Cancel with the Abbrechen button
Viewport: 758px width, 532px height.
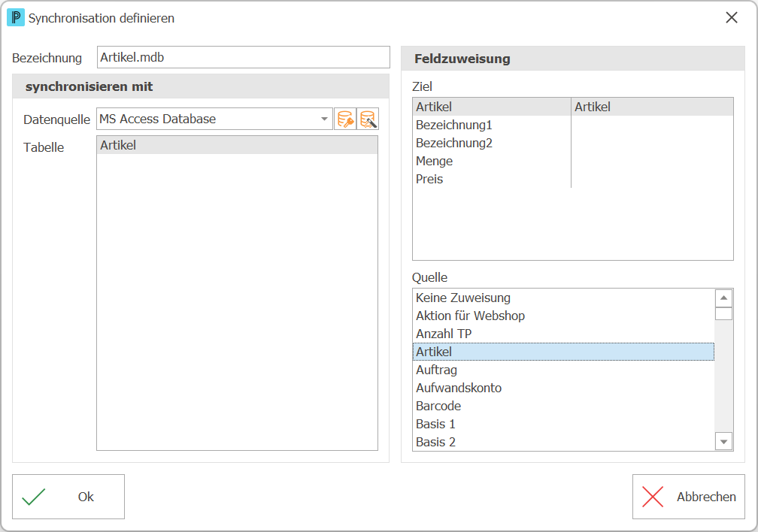tap(688, 497)
